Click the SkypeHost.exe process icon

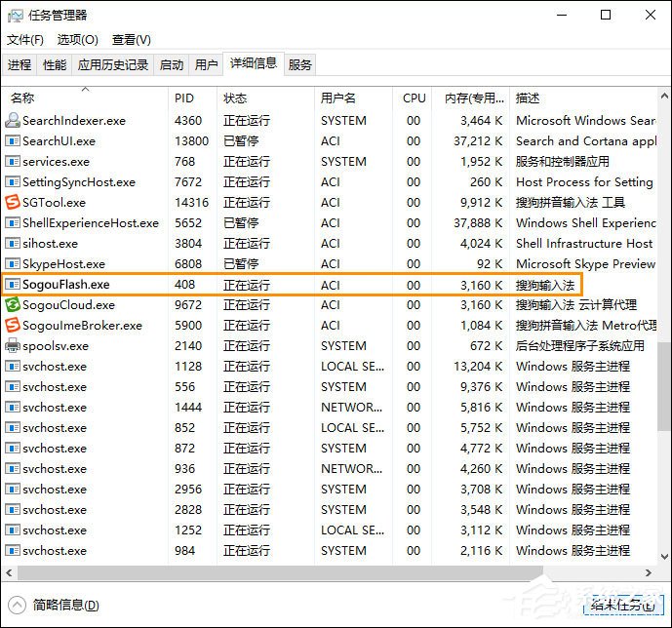tap(13, 264)
